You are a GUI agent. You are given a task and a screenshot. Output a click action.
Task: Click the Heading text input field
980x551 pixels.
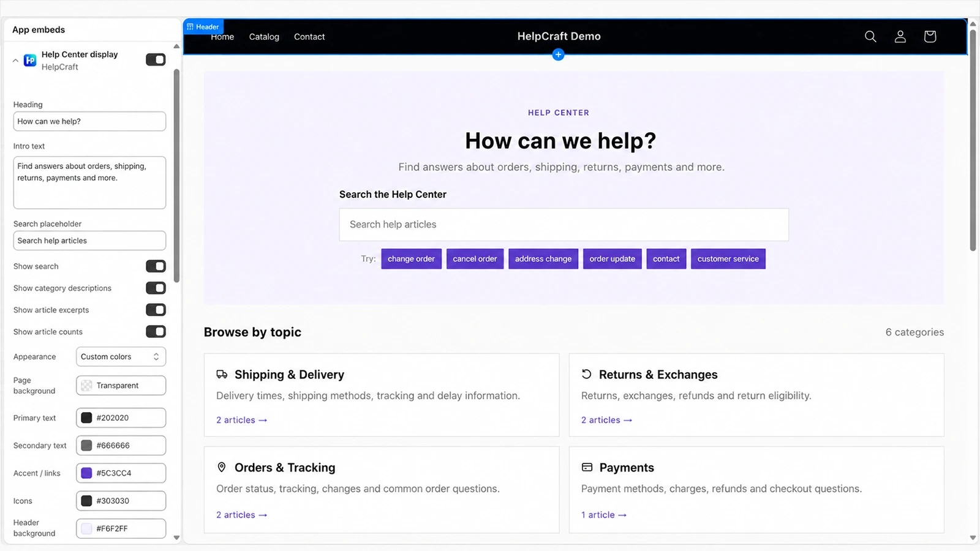[x=89, y=121]
